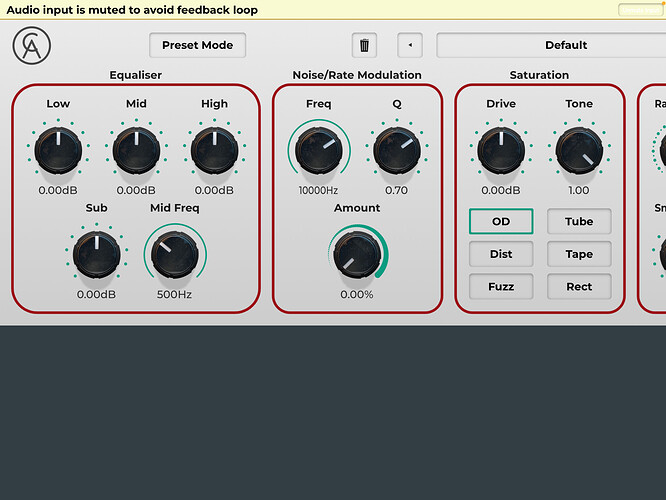Click the High 0.00dB value readout
The image size is (666, 500).
pyautogui.click(x=214, y=190)
